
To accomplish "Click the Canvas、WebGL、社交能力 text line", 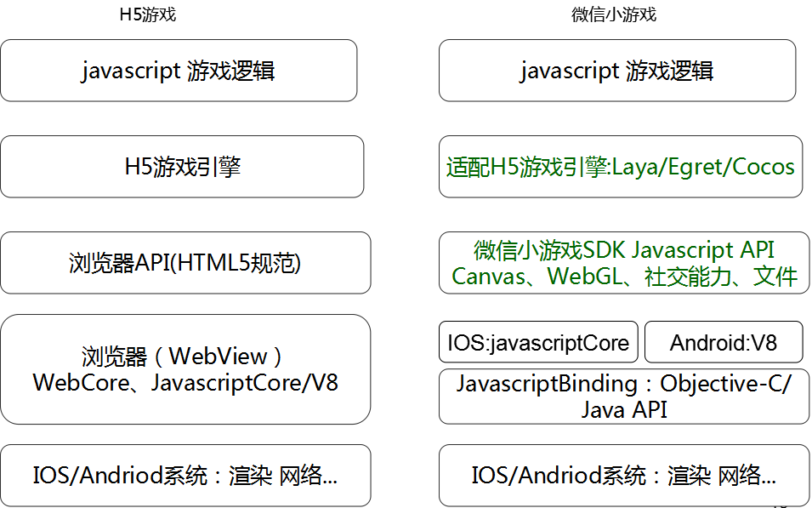I will [x=624, y=276].
